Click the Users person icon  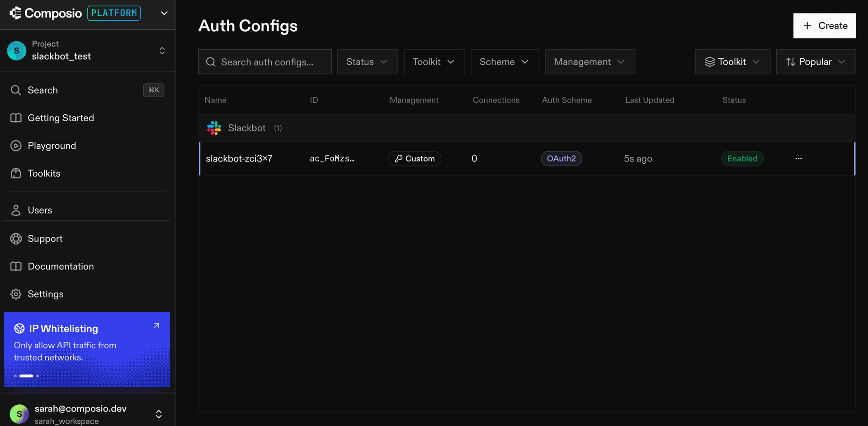point(16,210)
